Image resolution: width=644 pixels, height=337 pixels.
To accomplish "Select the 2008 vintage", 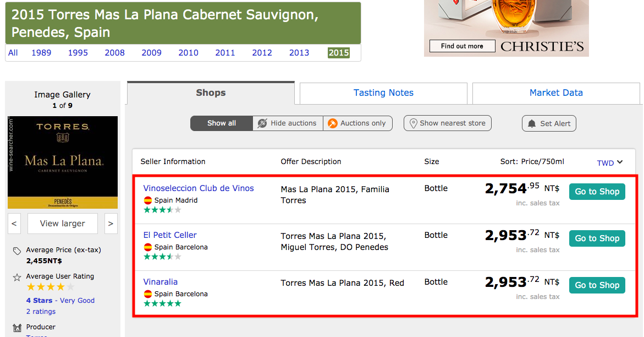I will pyautogui.click(x=114, y=53).
